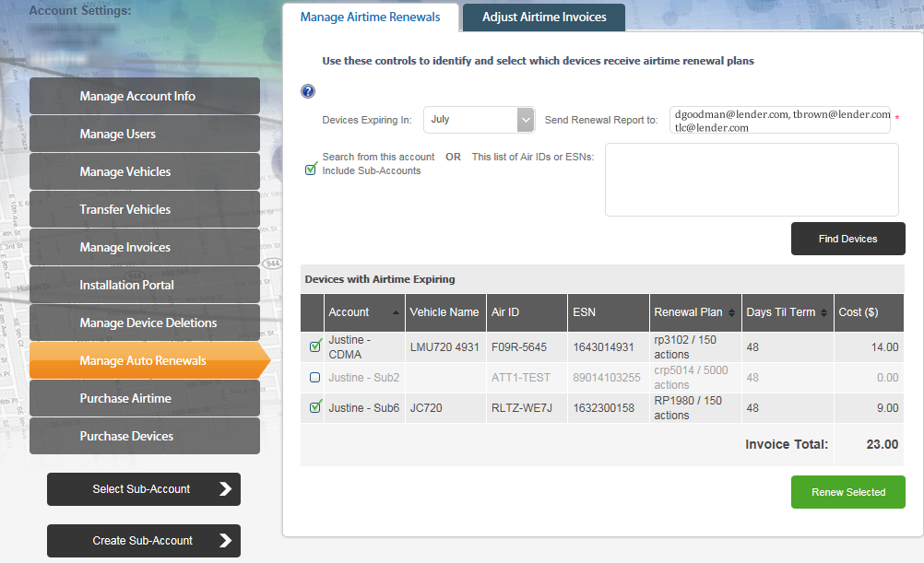The height and width of the screenshot is (563, 924).
Task: Uncheck the Justine - CDMA device row
Action: pyautogui.click(x=314, y=346)
